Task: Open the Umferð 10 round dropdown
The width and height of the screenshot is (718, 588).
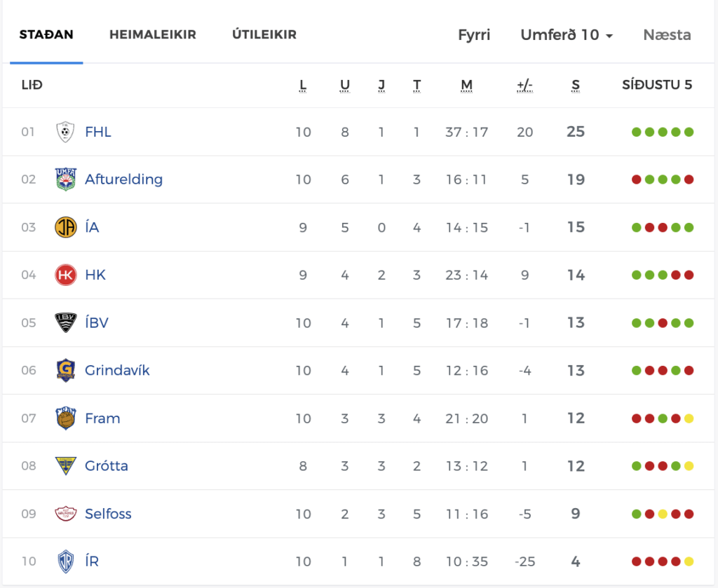Action: [567, 35]
